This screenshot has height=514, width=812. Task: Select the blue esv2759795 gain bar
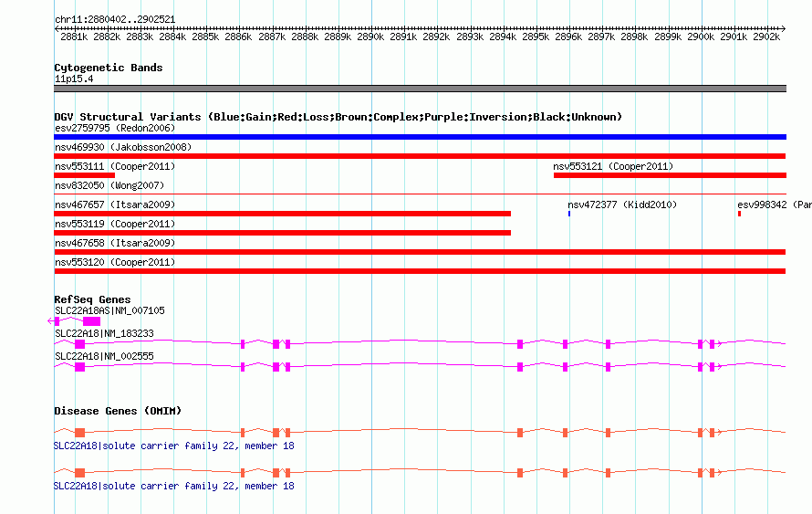click(420, 137)
